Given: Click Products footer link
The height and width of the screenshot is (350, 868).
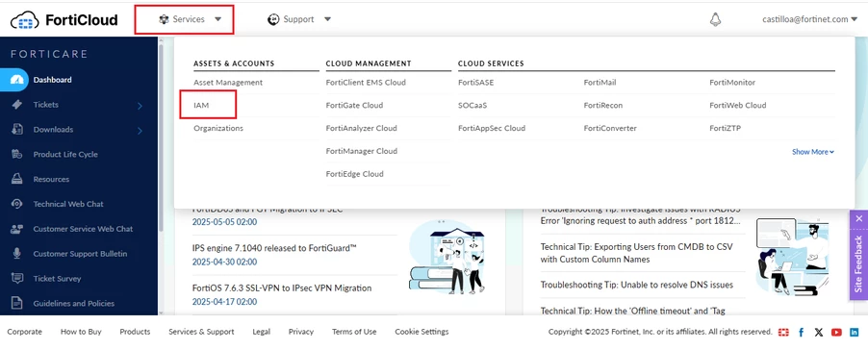Looking at the screenshot, I should pyautogui.click(x=135, y=332).
